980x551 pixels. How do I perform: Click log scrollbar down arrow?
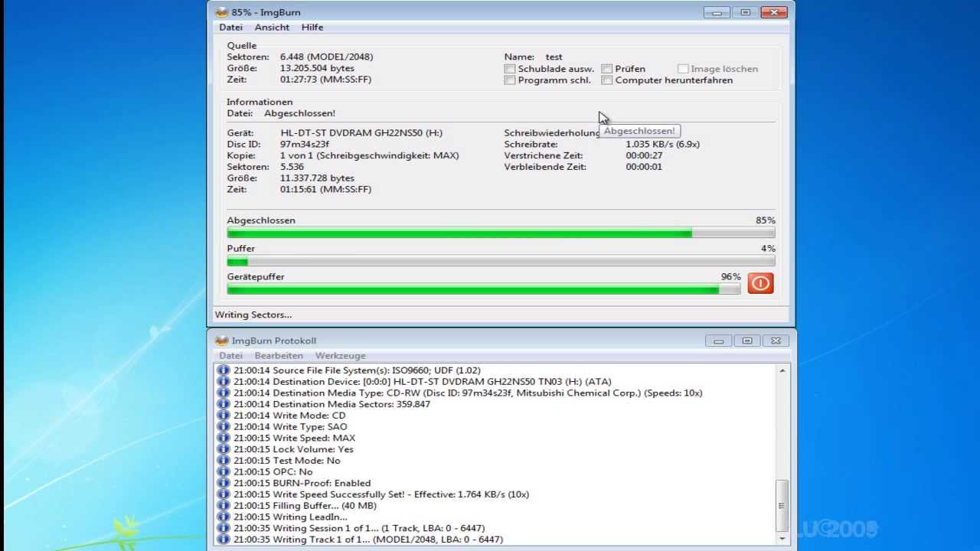point(782,539)
